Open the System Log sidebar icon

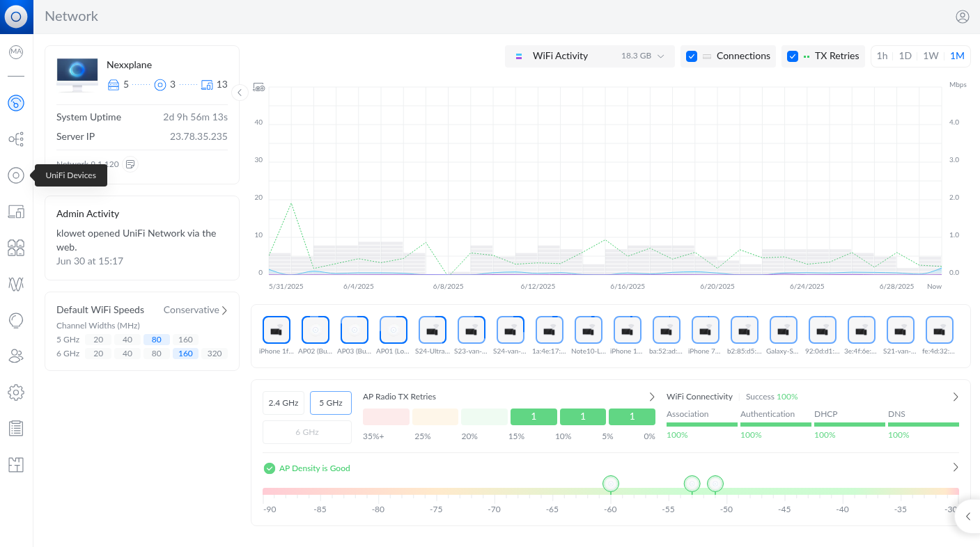(x=16, y=429)
